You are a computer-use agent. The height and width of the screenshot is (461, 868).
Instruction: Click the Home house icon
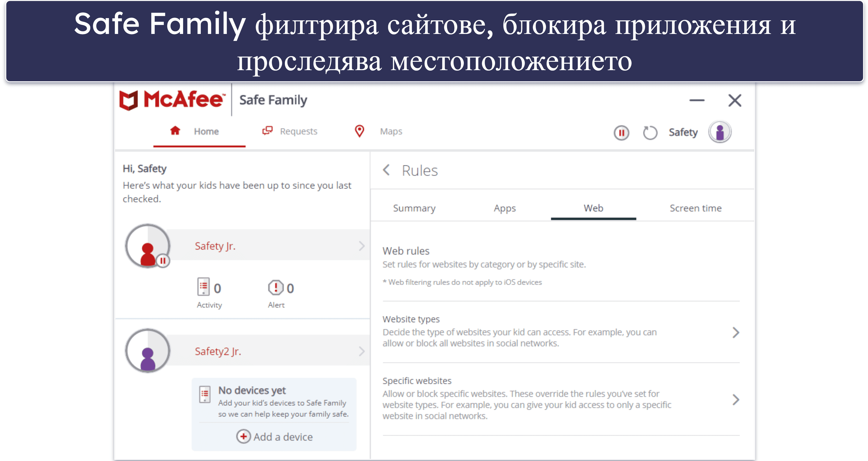(x=175, y=131)
